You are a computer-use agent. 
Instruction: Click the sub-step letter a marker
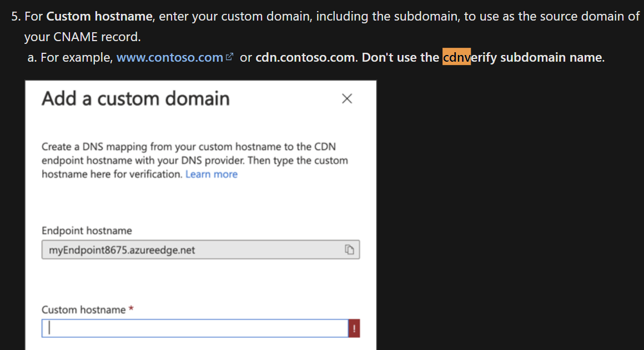click(31, 57)
